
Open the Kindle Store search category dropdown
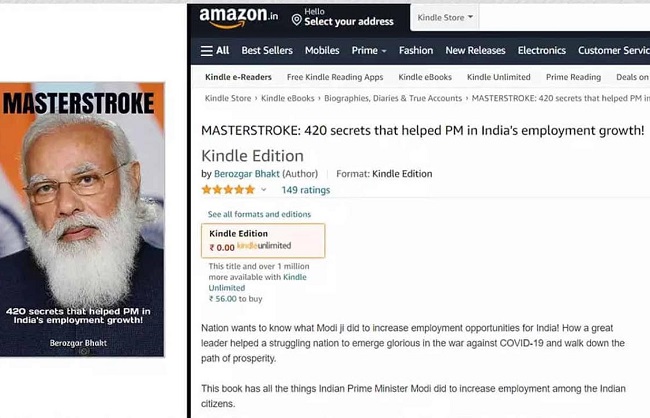pos(445,17)
